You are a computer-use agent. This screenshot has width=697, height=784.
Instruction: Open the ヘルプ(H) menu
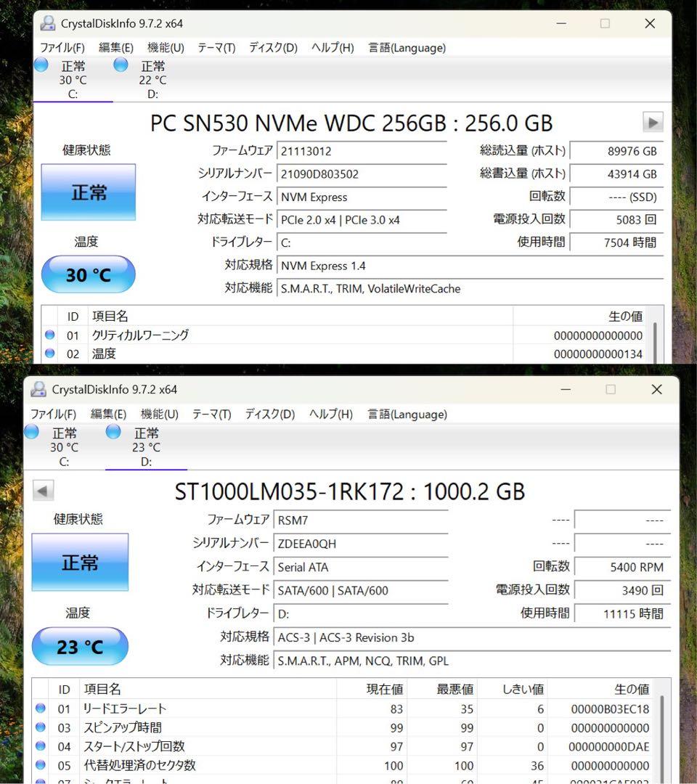coord(332,47)
